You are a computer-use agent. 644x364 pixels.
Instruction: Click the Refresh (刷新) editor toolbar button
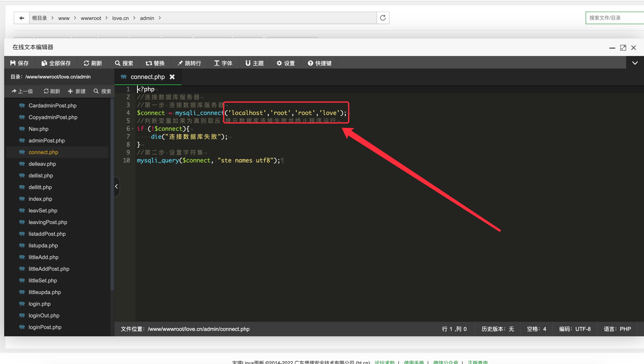coord(93,63)
